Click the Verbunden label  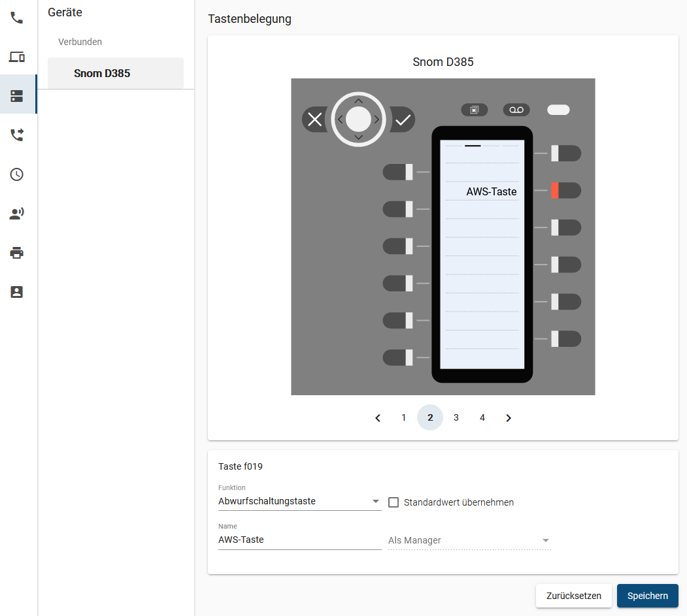pyautogui.click(x=80, y=42)
